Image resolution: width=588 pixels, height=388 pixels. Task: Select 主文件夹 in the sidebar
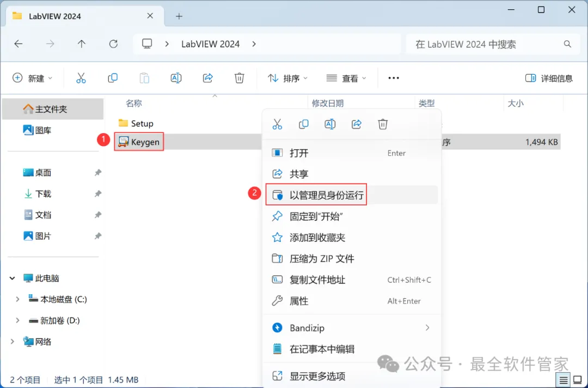(52, 109)
